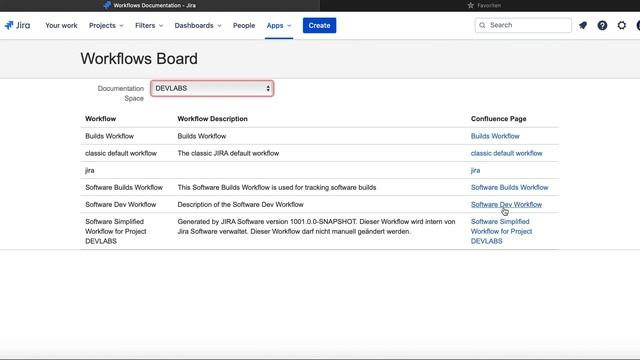Screen dimensions: 640x360
Task: Click the Workflows Documentation tab favicon
Action: tap(107, 5)
